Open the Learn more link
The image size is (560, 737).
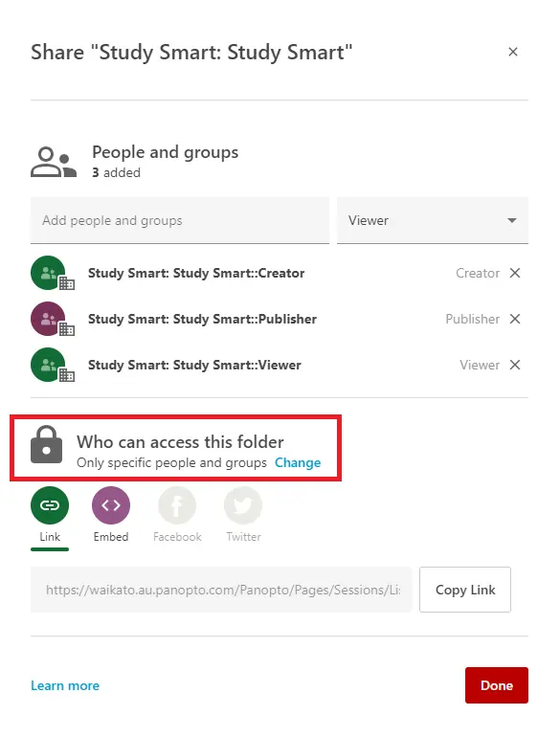pyautogui.click(x=65, y=685)
